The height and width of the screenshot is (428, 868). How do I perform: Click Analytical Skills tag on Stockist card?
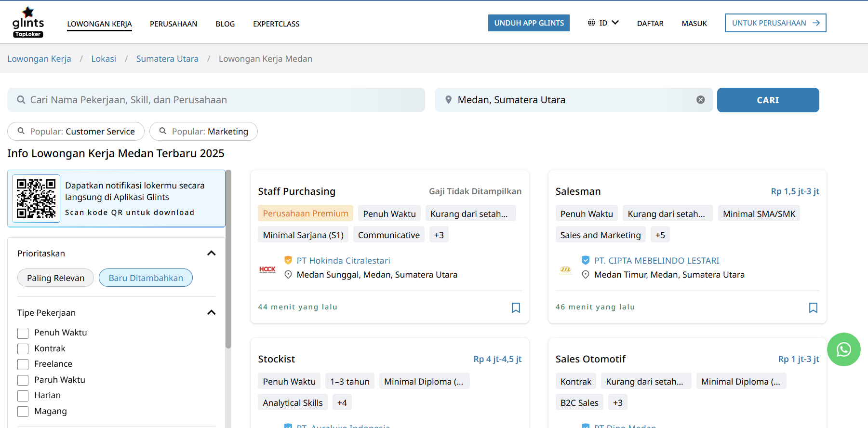[x=293, y=402]
